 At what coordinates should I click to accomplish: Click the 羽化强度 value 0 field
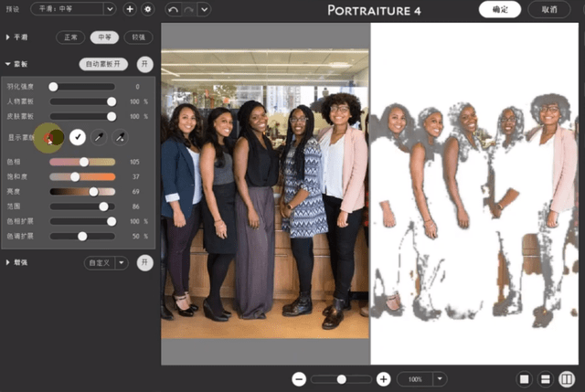(137, 87)
